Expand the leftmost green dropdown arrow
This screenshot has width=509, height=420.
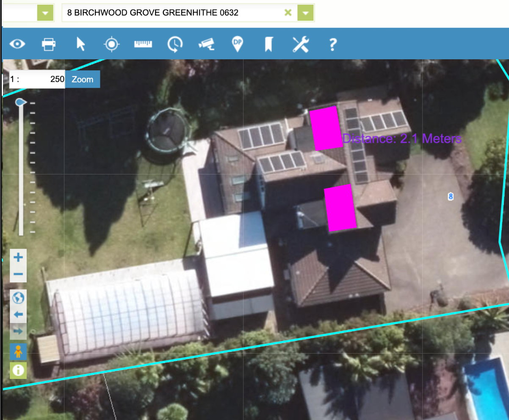click(x=45, y=13)
